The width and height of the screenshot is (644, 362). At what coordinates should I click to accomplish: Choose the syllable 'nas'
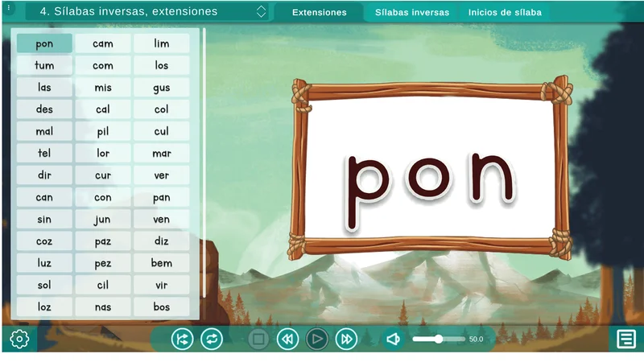coord(103,307)
